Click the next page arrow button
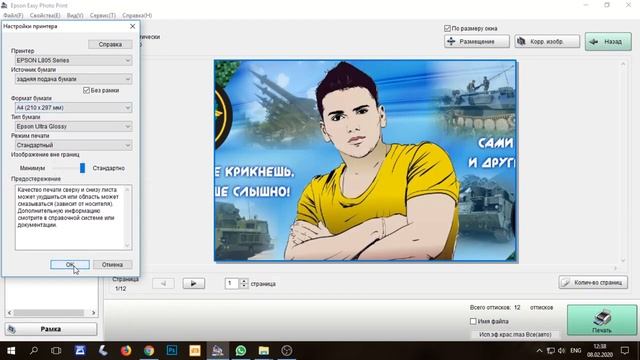Image resolution: width=640 pixels, height=360 pixels. click(x=193, y=283)
